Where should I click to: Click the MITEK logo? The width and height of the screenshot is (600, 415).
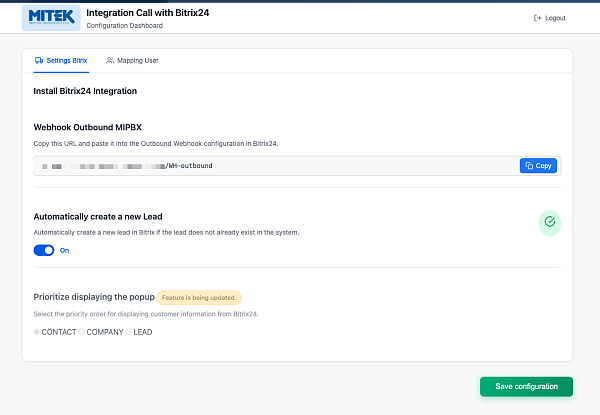point(51,18)
